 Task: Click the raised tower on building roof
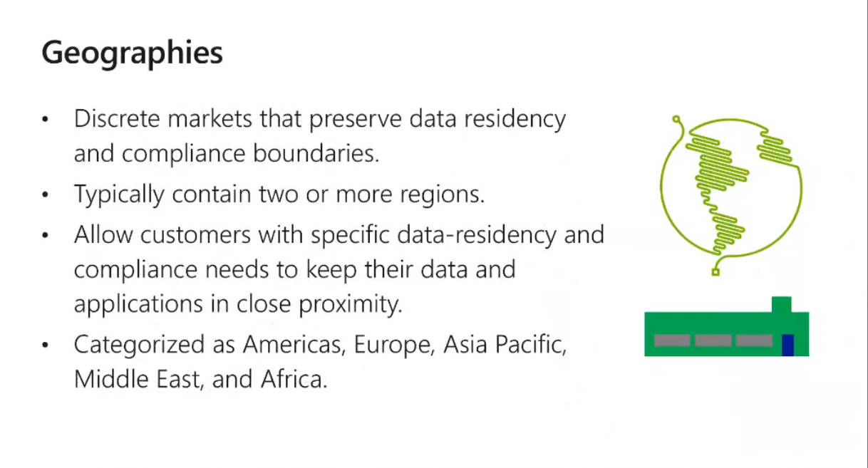point(782,304)
